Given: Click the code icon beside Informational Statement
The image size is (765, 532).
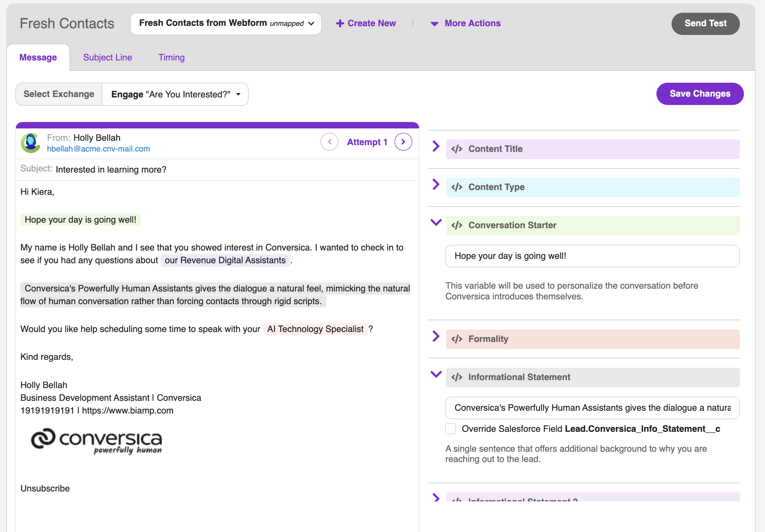Looking at the screenshot, I should (457, 377).
